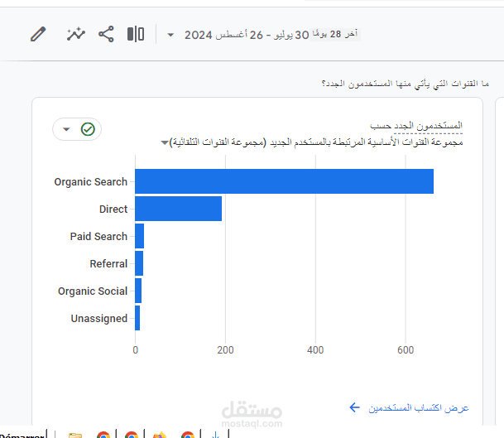The image size is (504, 438).
Task: Click the 'Unassigned' axis label
Action: [99, 319]
